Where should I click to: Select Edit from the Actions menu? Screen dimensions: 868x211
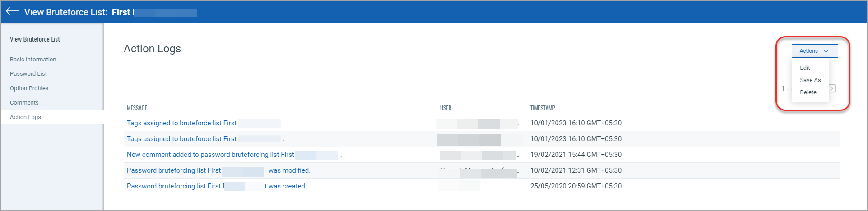[x=805, y=68]
